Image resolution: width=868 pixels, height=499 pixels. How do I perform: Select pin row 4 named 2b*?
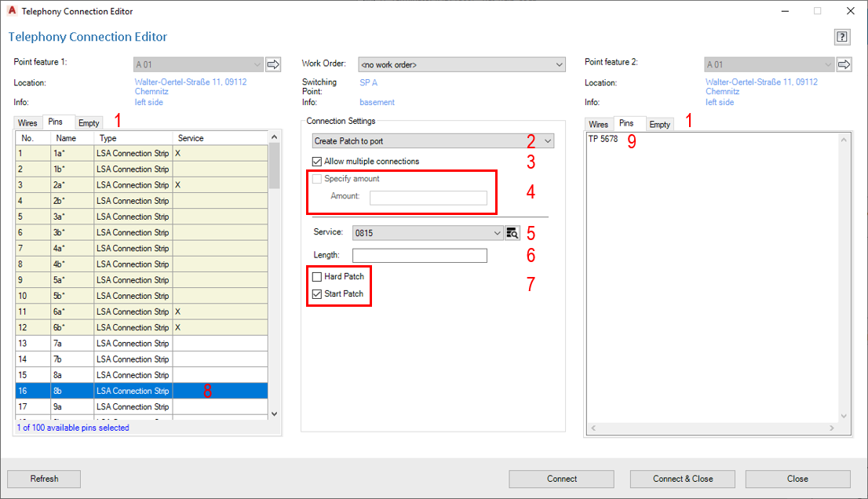point(142,201)
